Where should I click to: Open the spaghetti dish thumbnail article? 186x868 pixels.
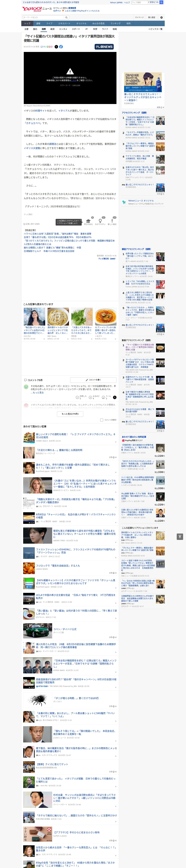[58, 317]
